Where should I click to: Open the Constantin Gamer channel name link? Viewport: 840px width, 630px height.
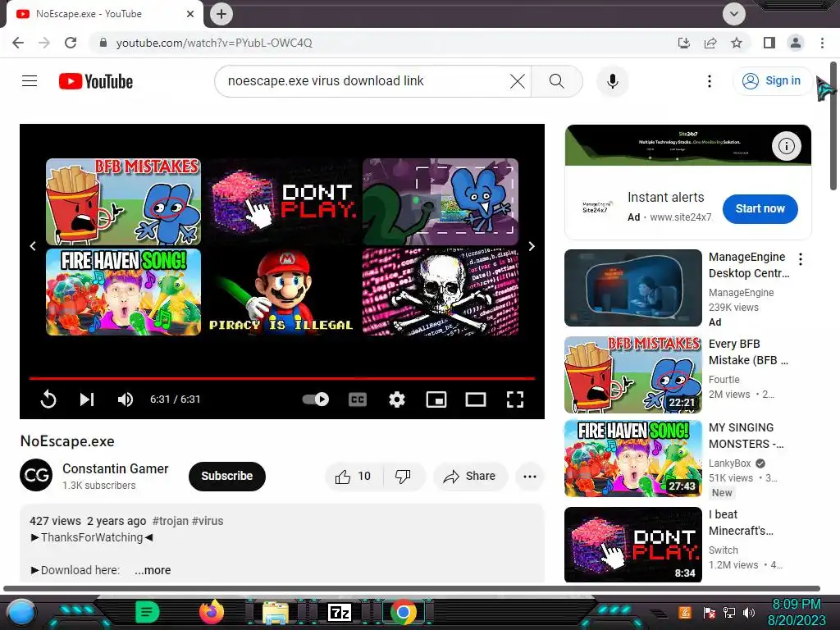point(115,468)
